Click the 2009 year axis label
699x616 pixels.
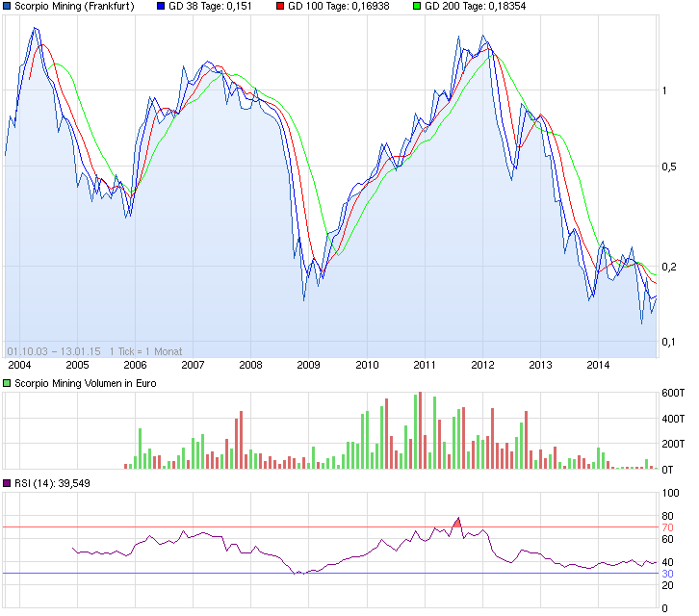[x=308, y=365]
